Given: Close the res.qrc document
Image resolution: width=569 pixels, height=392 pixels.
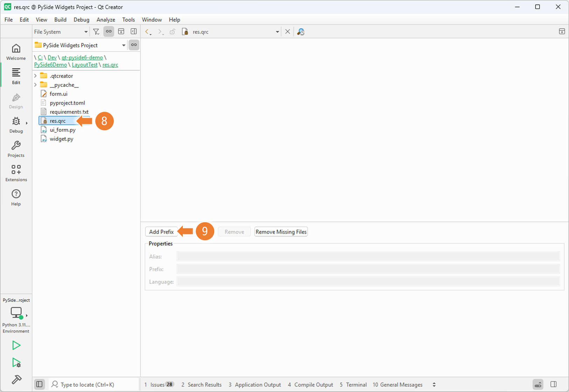Looking at the screenshot, I should (287, 32).
